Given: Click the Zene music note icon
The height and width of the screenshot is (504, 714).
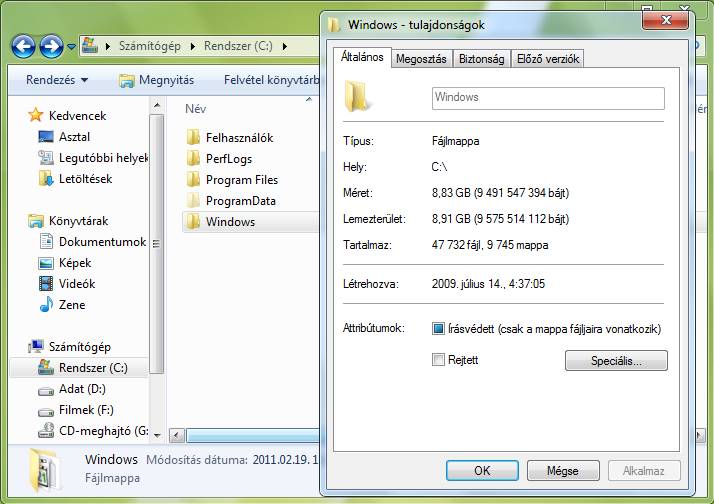Looking at the screenshot, I should (x=46, y=305).
